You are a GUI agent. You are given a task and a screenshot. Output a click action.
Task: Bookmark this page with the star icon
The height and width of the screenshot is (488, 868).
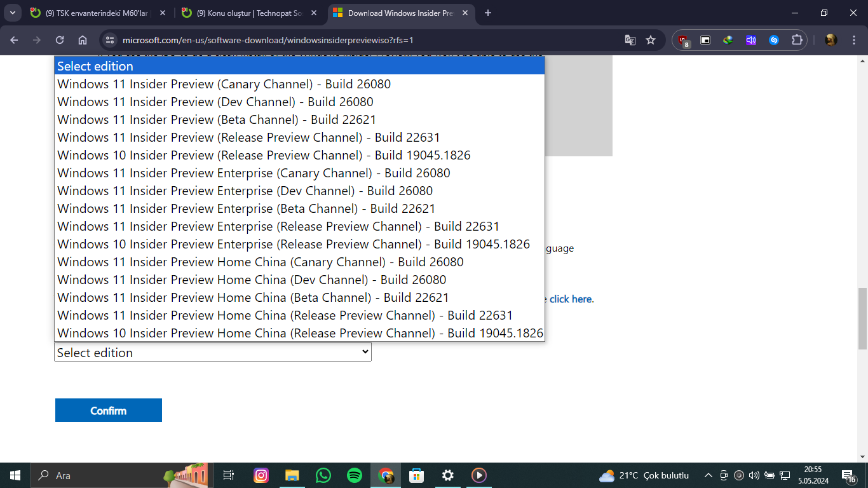pos(651,40)
